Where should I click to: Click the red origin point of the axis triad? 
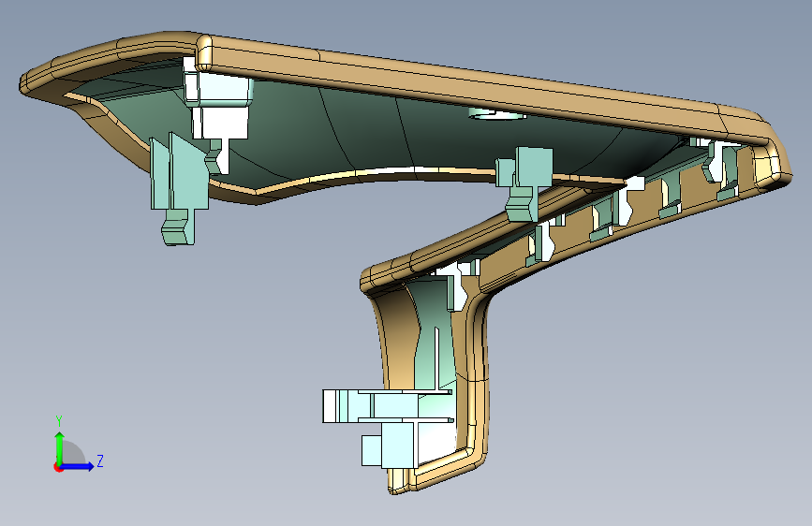(x=57, y=467)
